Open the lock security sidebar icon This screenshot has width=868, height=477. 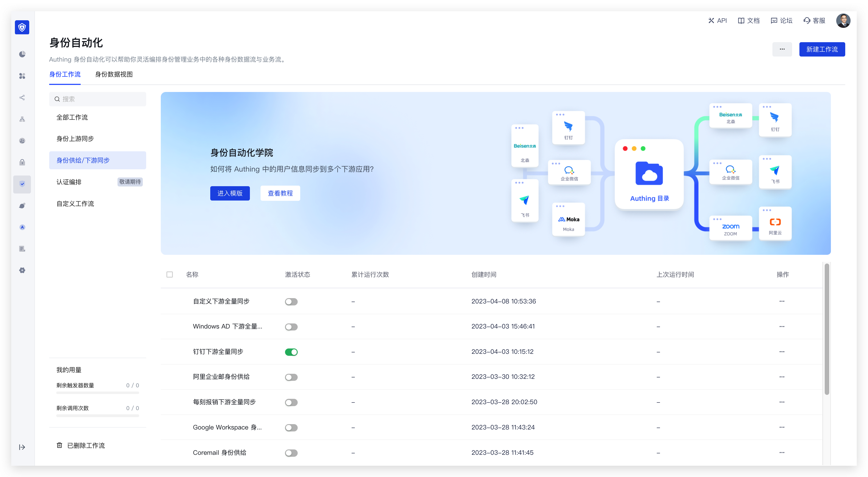pyautogui.click(x=22, y=163)
